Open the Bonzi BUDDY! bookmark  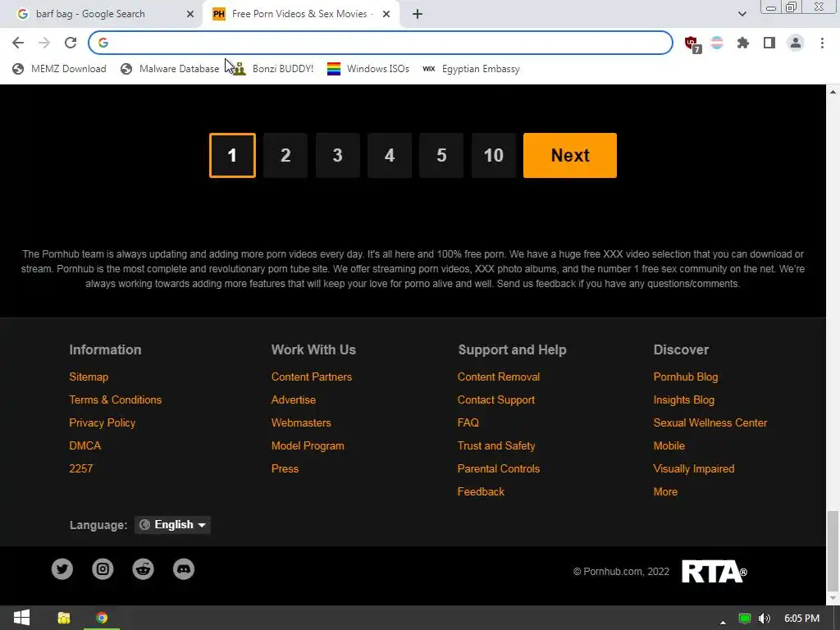click(x=274, y=69)
